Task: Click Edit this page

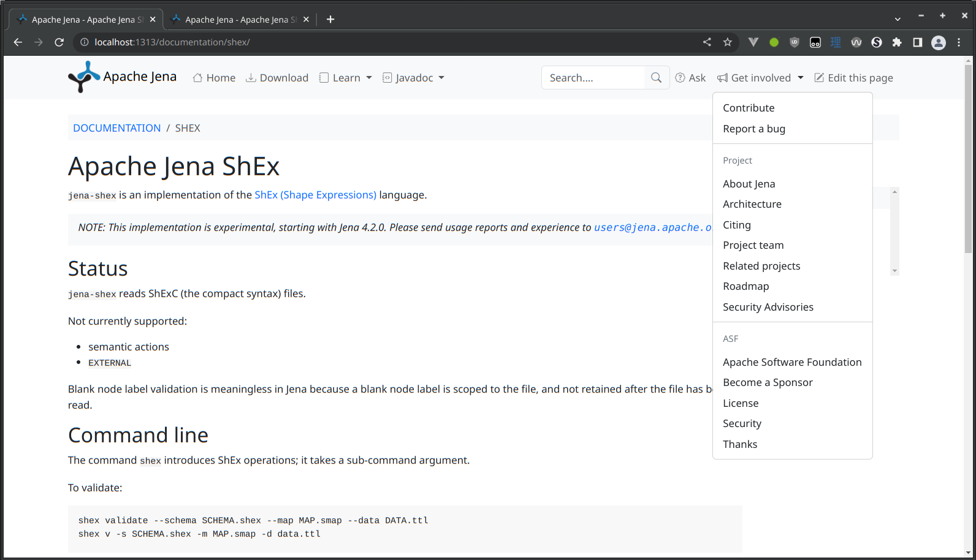Action: click(853, 78)
